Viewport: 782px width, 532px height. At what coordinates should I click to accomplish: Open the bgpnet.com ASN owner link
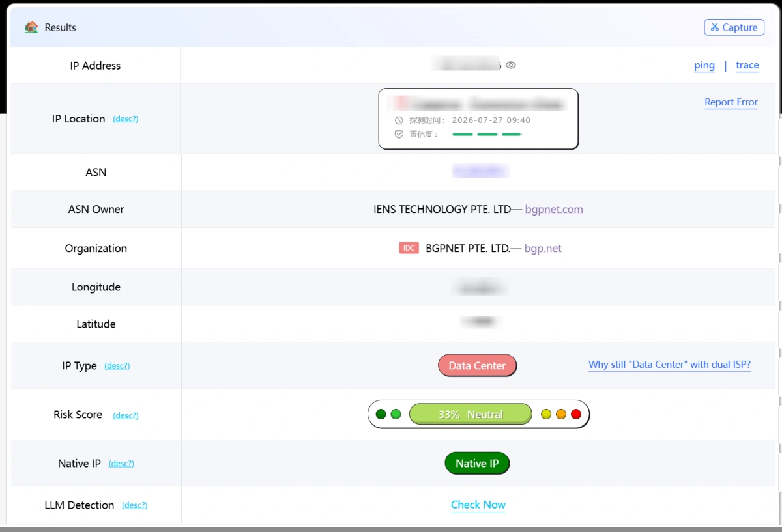point(554,209)
